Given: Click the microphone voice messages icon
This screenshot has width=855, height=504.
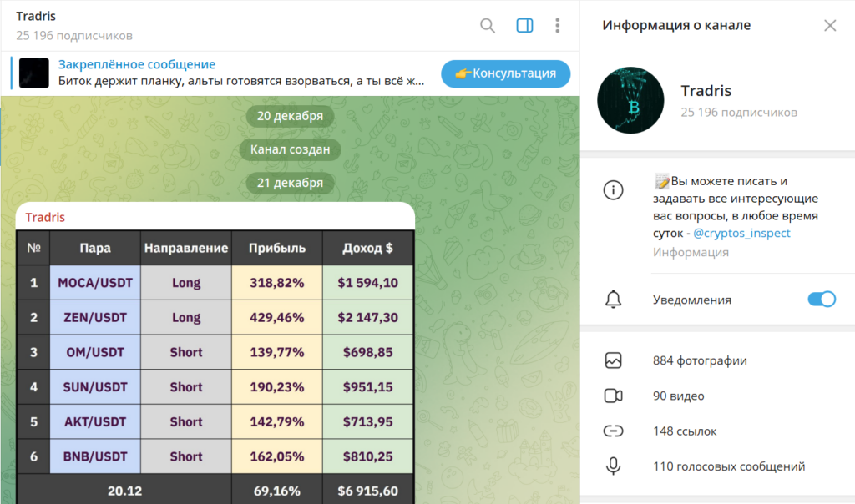Looking at the screenshot, I should [613, 466].
